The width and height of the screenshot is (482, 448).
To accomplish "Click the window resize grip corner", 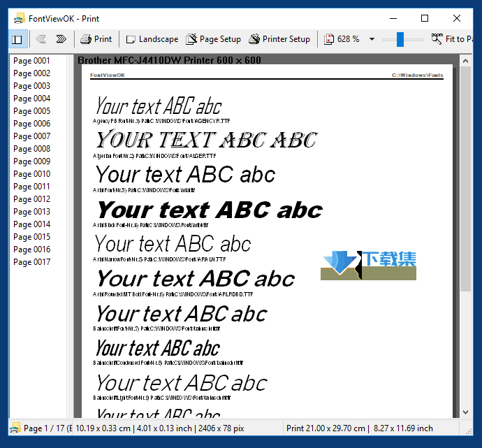I will (x=469, y=431).
